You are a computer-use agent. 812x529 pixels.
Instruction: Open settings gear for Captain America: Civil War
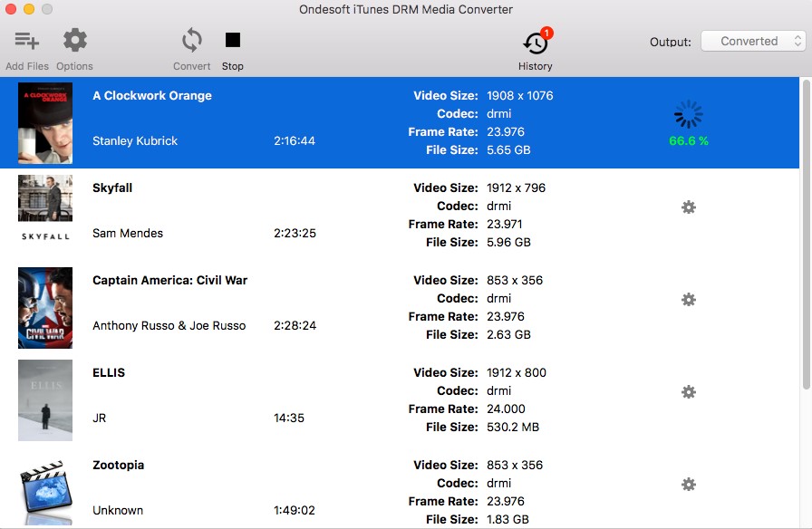pyautogui.click(x=688, y=300)
